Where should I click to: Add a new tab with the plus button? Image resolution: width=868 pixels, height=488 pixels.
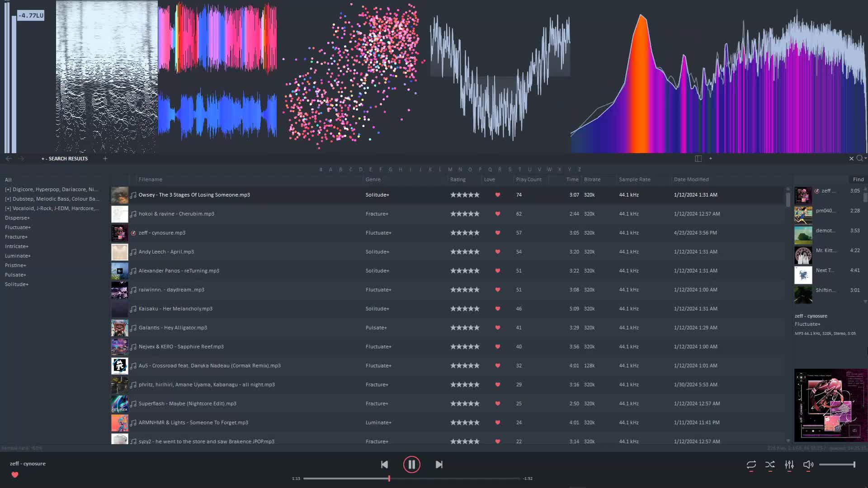tap(105, 159)
